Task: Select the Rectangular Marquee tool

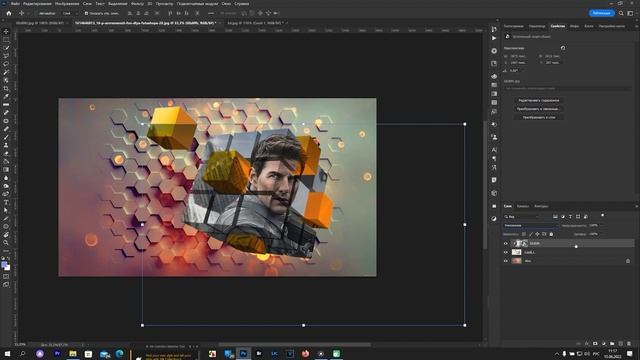Action: click(6, 40)
